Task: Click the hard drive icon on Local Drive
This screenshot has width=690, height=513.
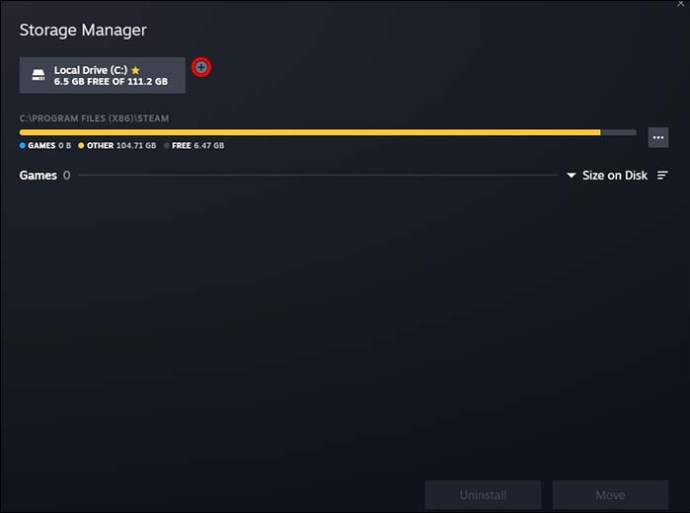Action: [x=39, y=75]
